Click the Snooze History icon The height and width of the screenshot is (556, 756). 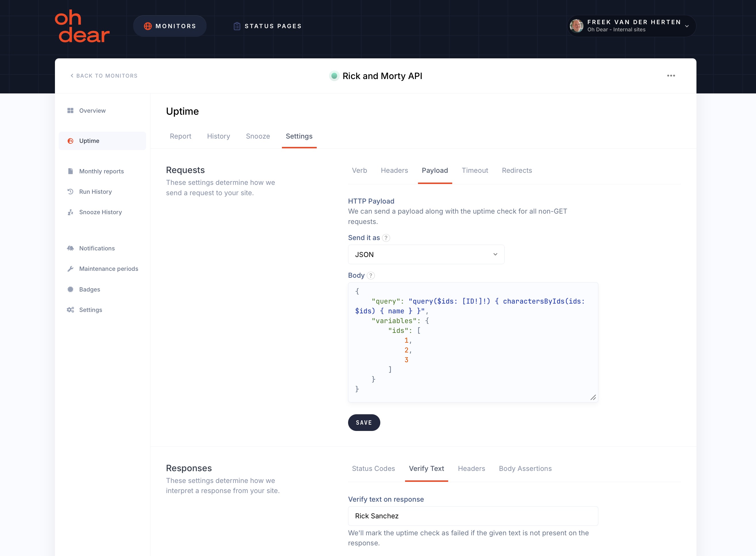coord(70,212)
